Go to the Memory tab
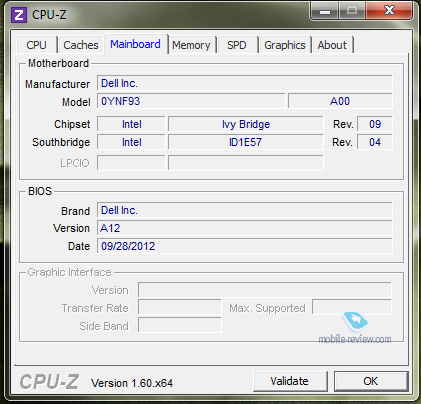 [191, 45]
